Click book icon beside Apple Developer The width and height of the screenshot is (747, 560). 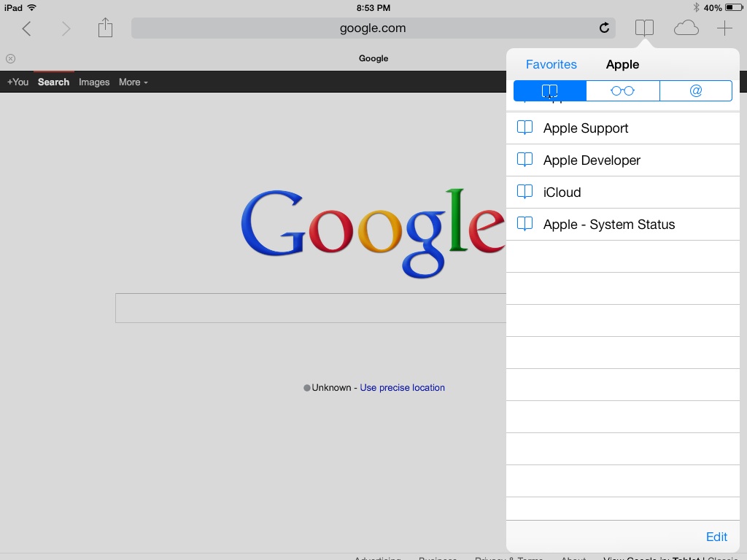click(x=525, y=160)
